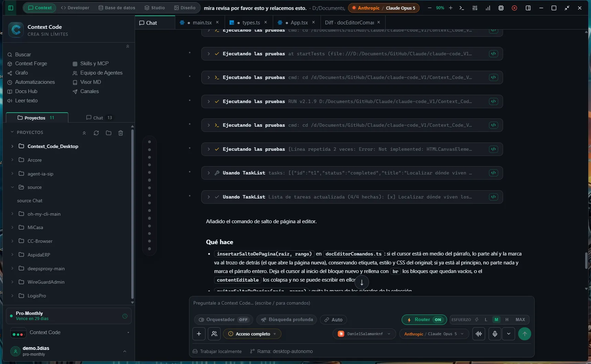Close the App.tsx tab
The width and height of the screenshot is (591, 364).
click(x=313, y=22)
